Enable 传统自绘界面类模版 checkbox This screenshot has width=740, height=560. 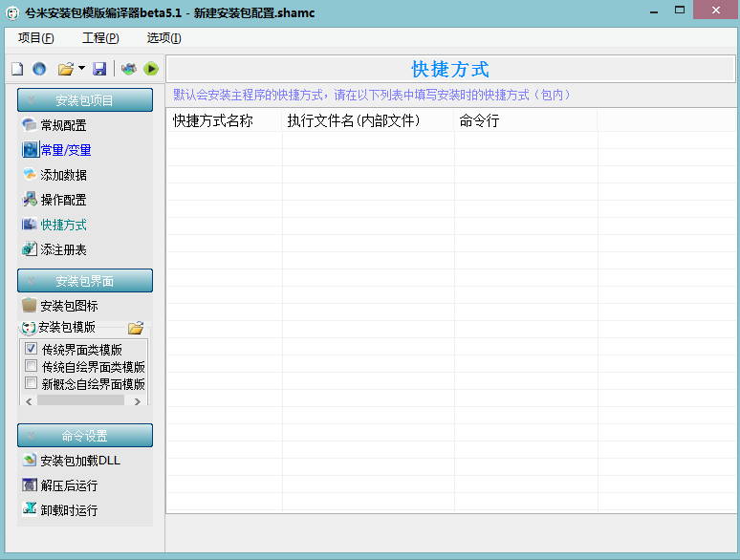pos(31,367)
